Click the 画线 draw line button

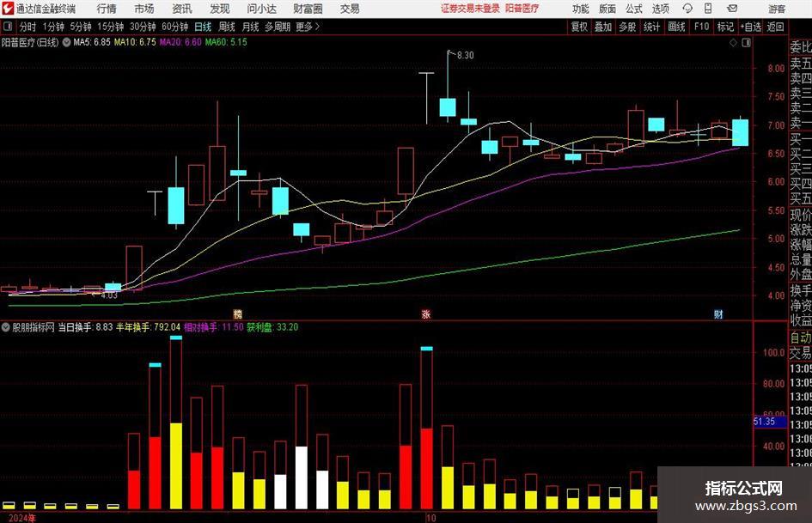tap(676, 27)
